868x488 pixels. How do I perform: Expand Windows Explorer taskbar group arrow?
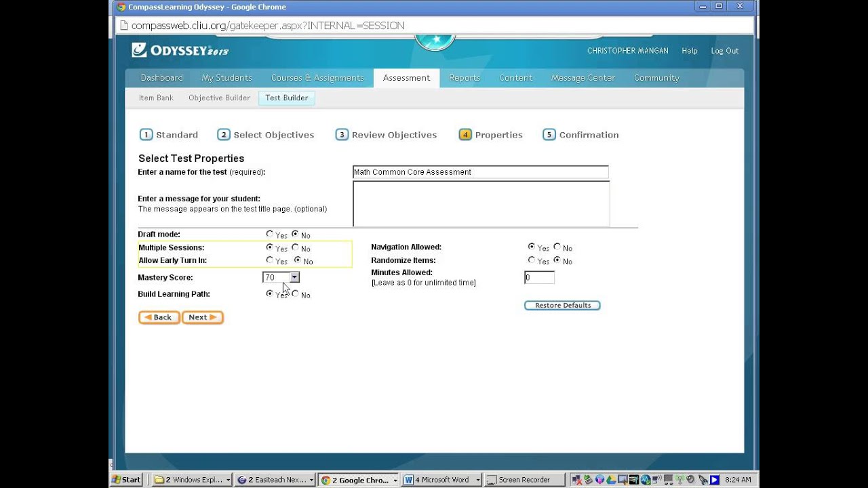(228, 480)
